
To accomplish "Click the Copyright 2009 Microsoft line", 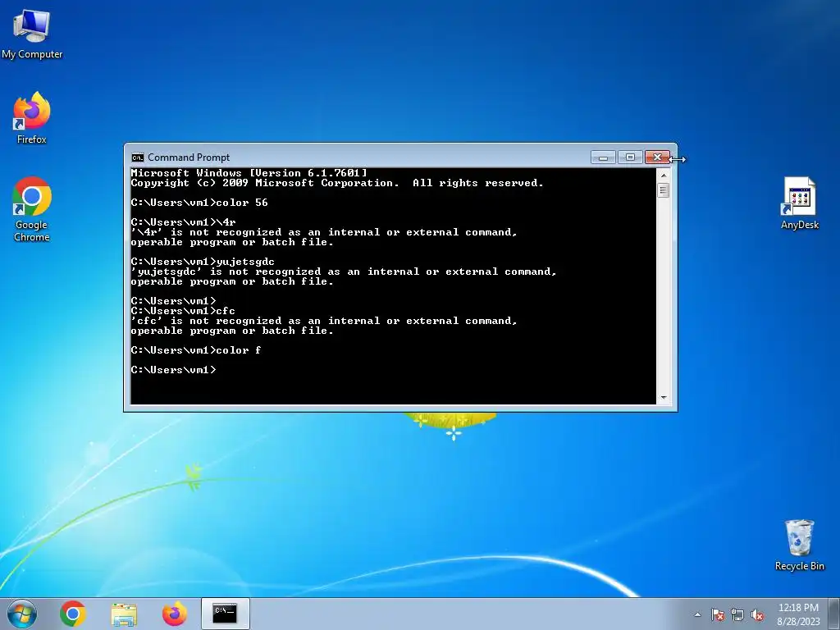I will pyautogui.click(x=337, y=183).
